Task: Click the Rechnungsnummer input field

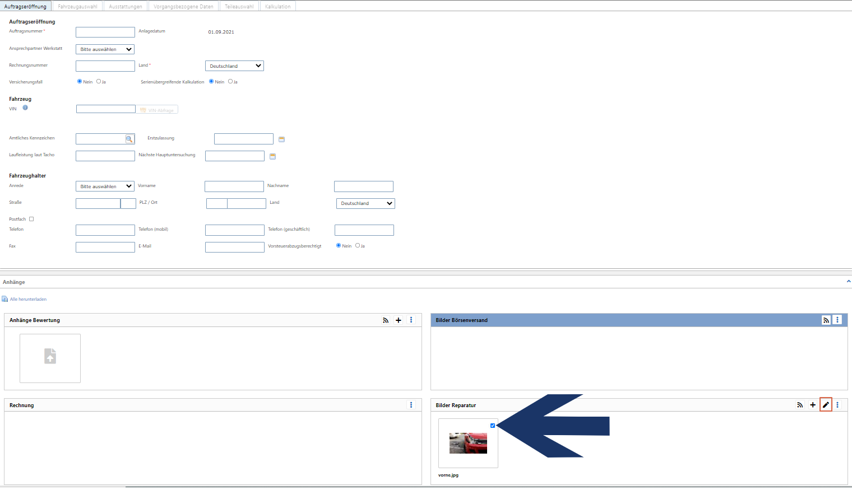Action: coord(105,66)
